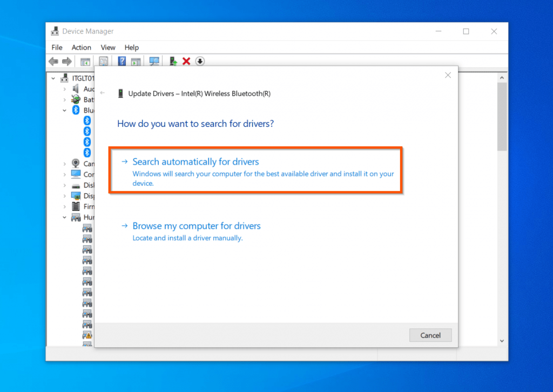Screen dimensions: 553x392
Task: Click the Scan for hardware changes icon
Action: point(154,61)
